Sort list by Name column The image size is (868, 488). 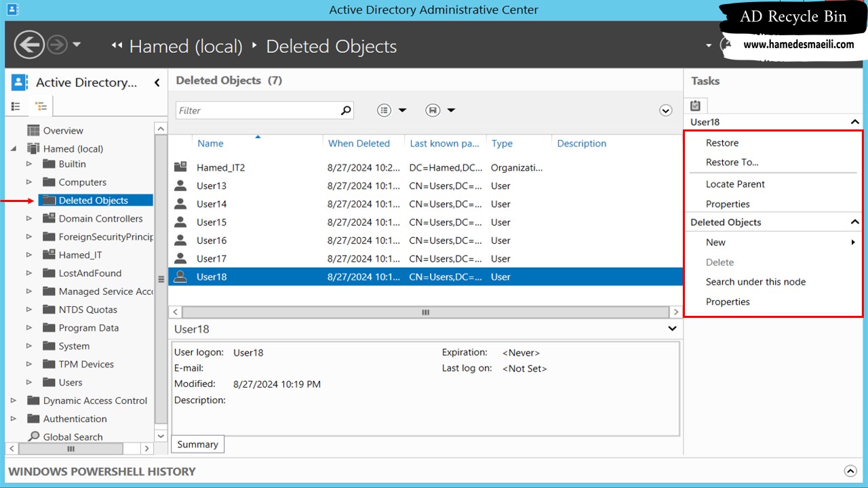(210, 144)
